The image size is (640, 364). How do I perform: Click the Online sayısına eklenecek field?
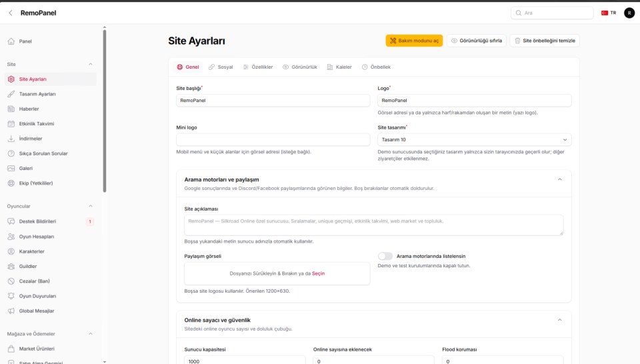[x=373, y=360]
